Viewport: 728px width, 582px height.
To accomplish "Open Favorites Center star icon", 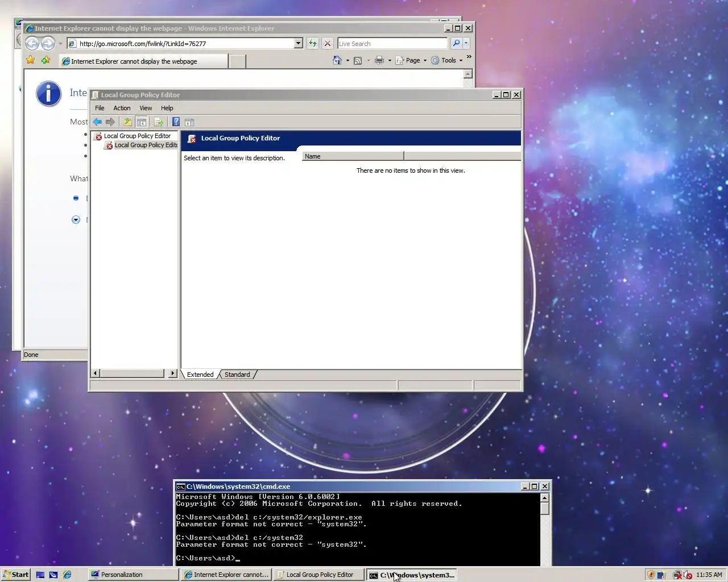I will [31, 60].
